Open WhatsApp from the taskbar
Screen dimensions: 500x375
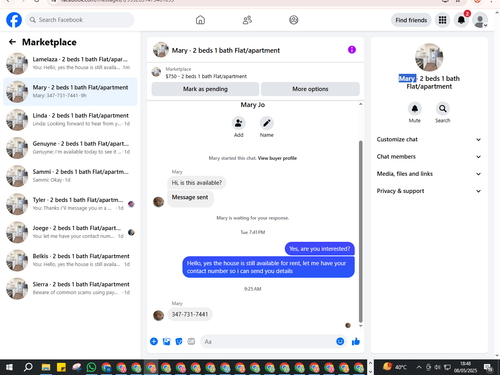91,367
